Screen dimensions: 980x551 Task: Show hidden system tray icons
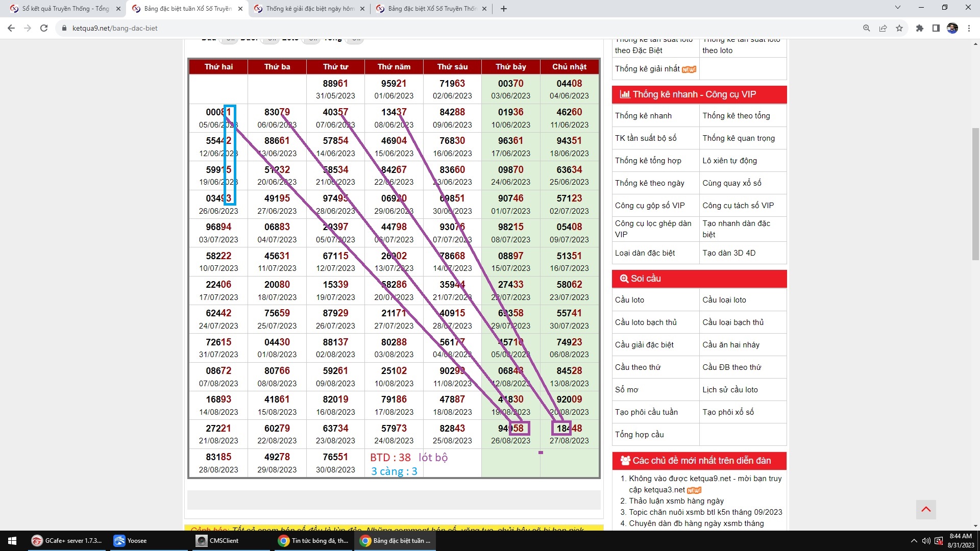(914, 541)
